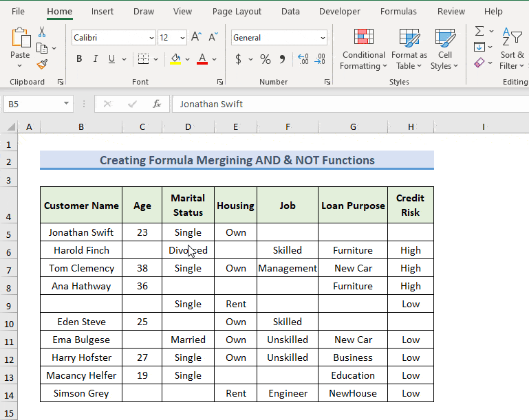Apply accounting dollar number format
Image resolution: width=529 pixels, height=420 pixels.
point(238,59)
